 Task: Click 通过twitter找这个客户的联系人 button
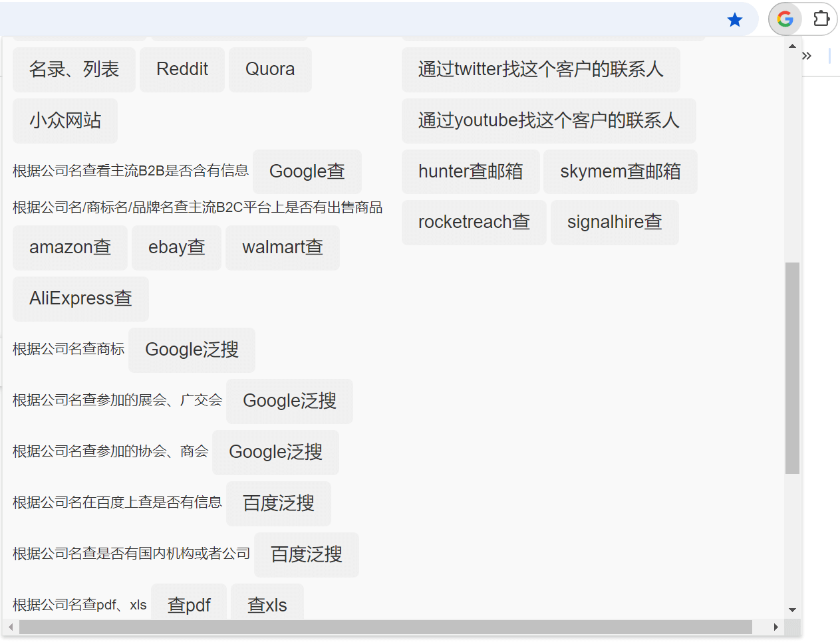(x=541, y=69)
